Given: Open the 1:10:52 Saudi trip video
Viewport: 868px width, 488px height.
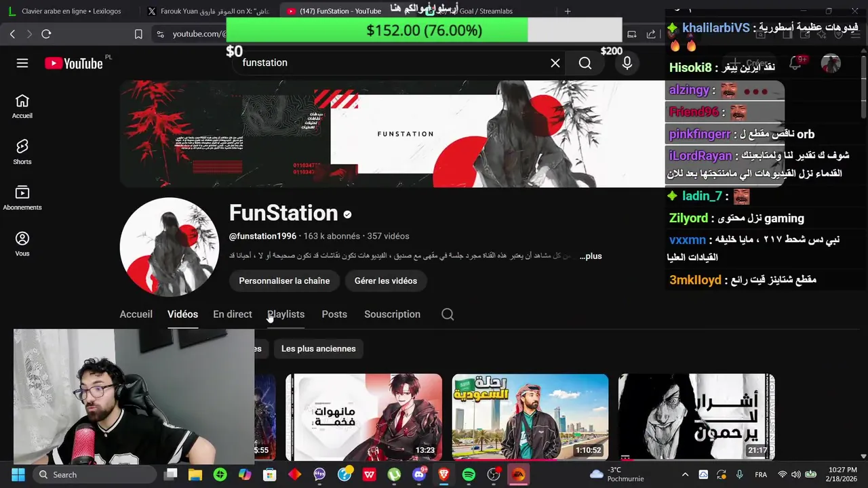Looking at the screenshot, I should [530, 417].
